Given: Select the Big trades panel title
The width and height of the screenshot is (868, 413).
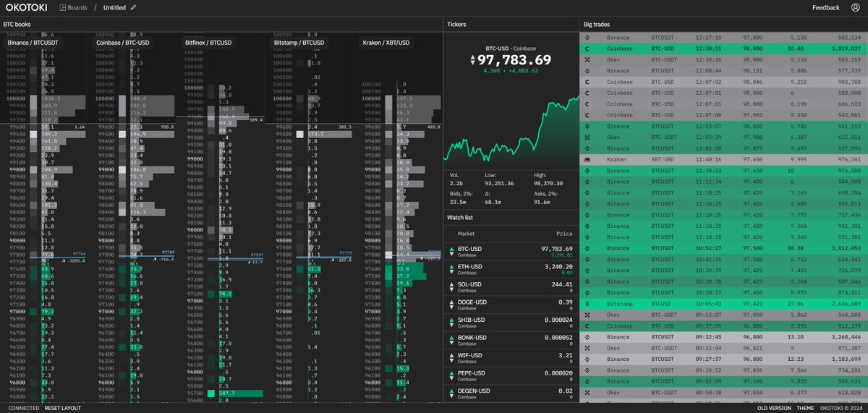Looking at the screenshot, I should [x=597, y=24].
